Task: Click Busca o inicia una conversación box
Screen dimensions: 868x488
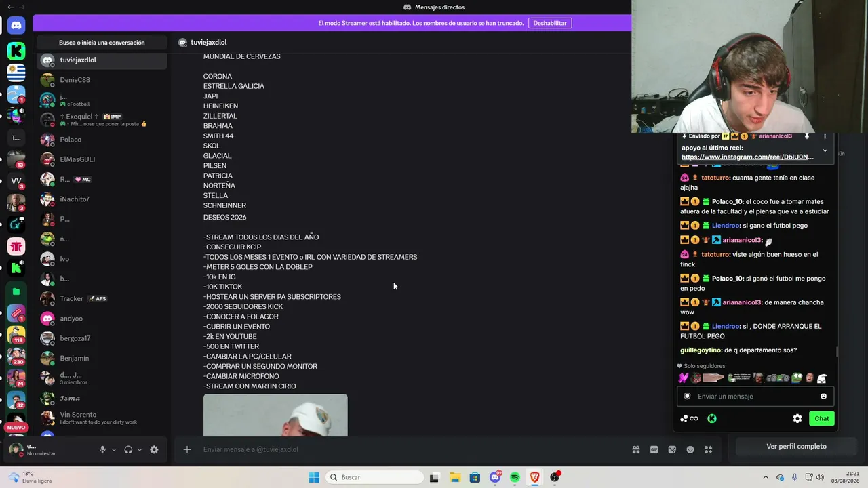Action: 102,43
